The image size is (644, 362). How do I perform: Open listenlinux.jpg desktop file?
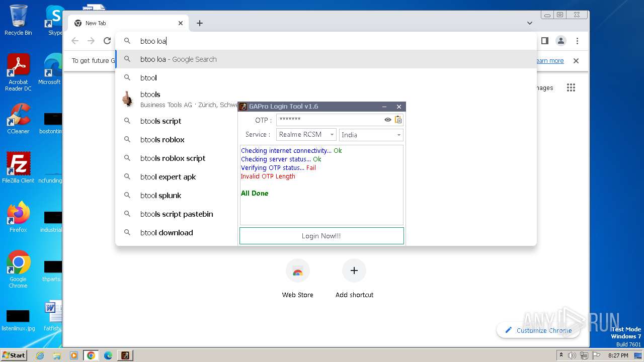18,320
